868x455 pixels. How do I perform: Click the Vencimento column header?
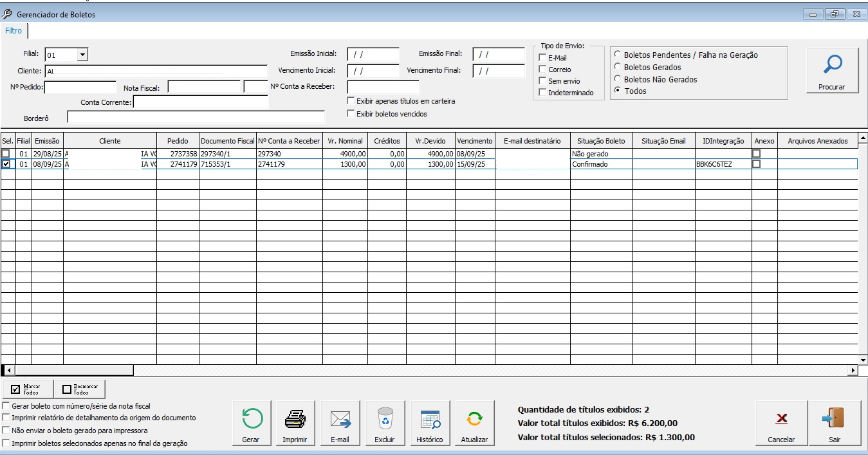[x=474, y=141]
